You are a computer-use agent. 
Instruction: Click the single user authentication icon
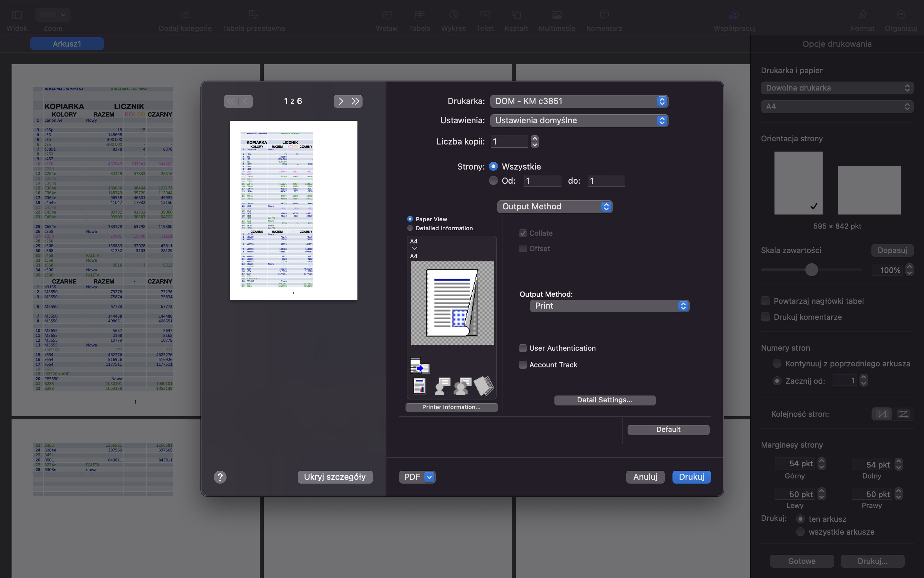click(442, 386)
